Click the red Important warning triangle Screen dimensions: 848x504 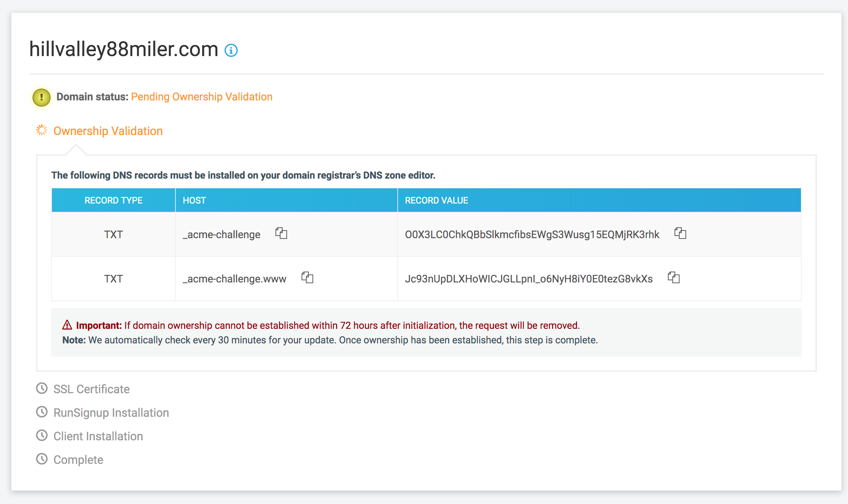(x=67, y=325)
